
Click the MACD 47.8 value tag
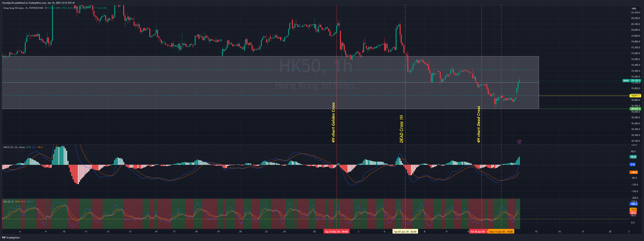pyautogui.click(x=633, y=157)
